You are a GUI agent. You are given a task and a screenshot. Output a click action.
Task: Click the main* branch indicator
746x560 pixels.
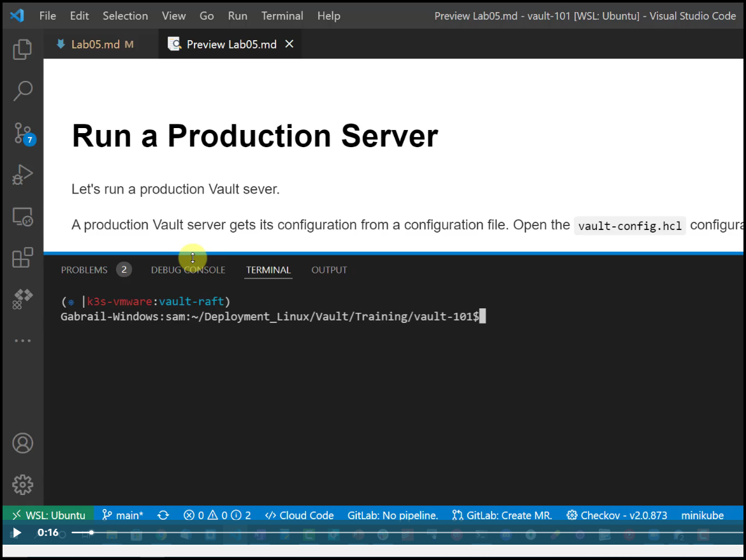(123, 515)
